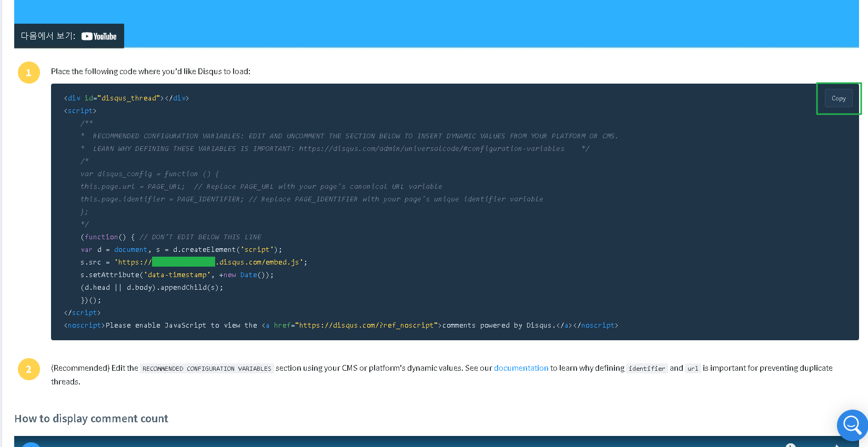Click the this.page.identifier = PAGE_IDENTIFIER line

pos(311,199)
